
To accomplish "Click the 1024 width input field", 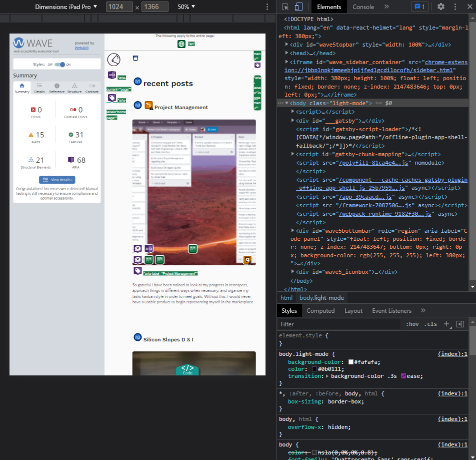I will pyautogui.click(x=119, y=7).
